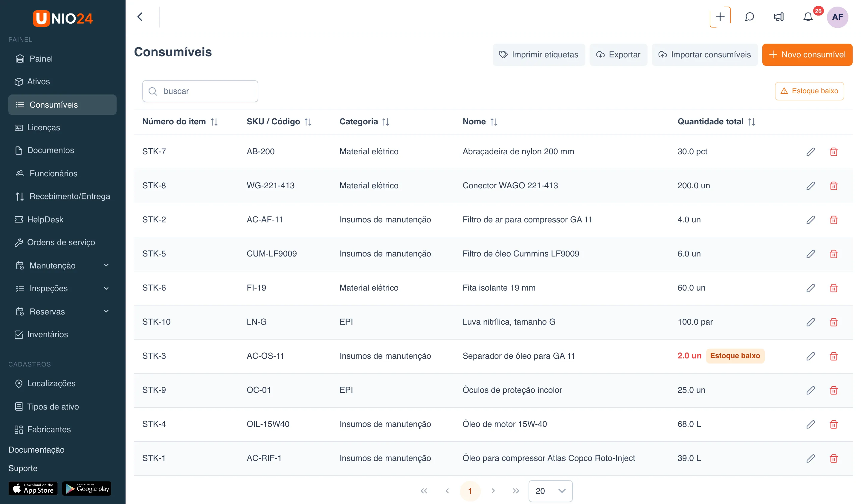Delete the STK-5 Filtro de óleo Cummins row
Viewport: 861px width, 504px height.
click(x=834, y=254)
